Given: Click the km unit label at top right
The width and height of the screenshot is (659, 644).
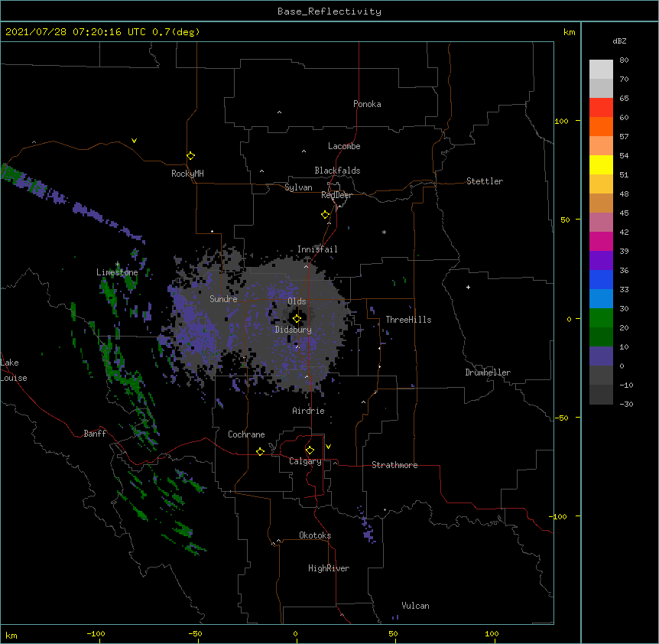Looking at the screenshot, I should 569,32.
